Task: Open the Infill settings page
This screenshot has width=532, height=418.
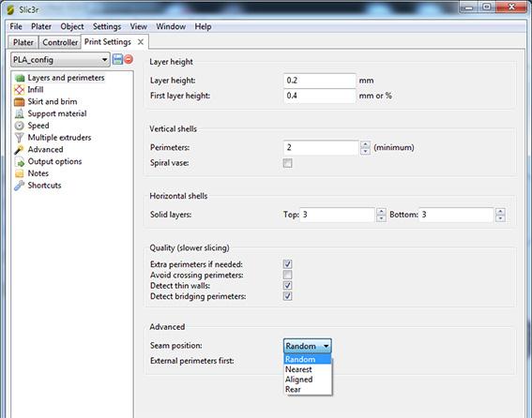Action: click(x=36, y=90)
